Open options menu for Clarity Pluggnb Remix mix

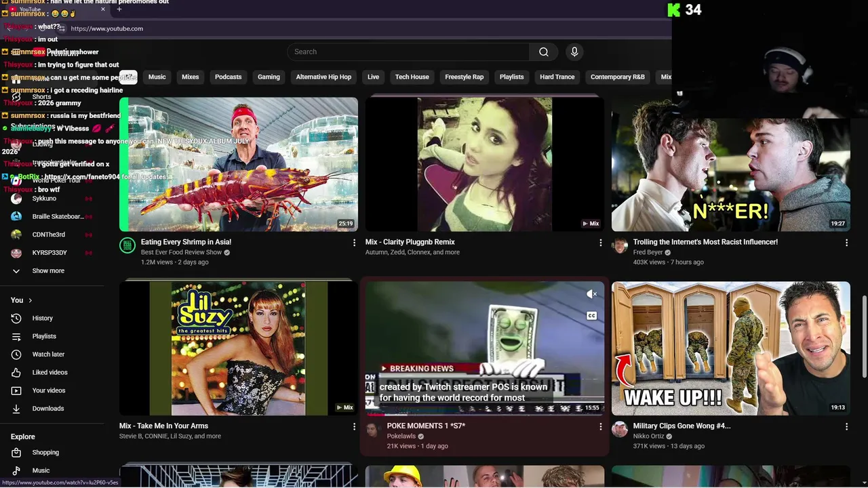tap(600, 243)
